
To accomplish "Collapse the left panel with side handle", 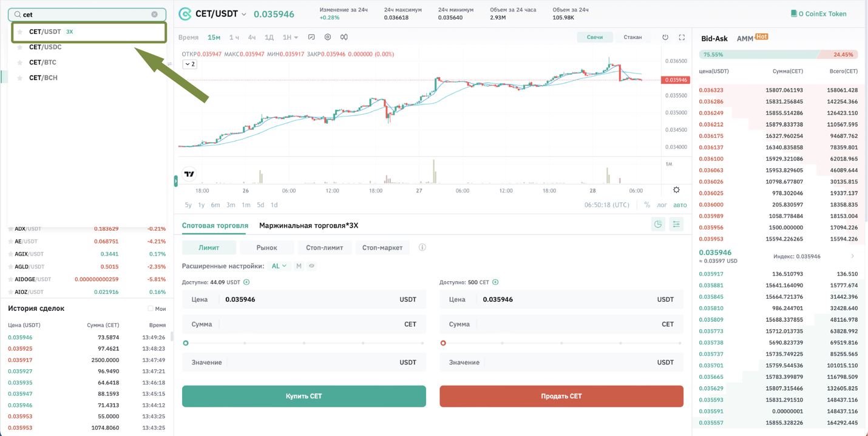I will pos(176,181).
